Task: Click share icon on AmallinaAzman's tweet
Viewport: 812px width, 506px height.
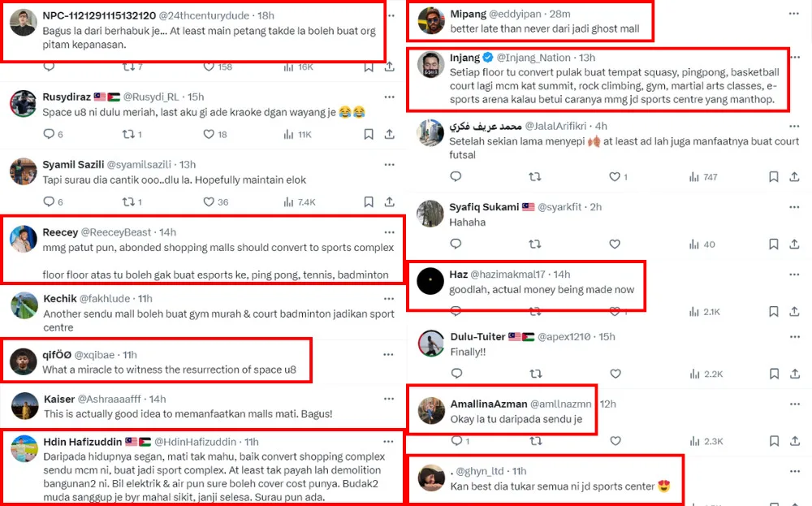Action: coord(795,441)
